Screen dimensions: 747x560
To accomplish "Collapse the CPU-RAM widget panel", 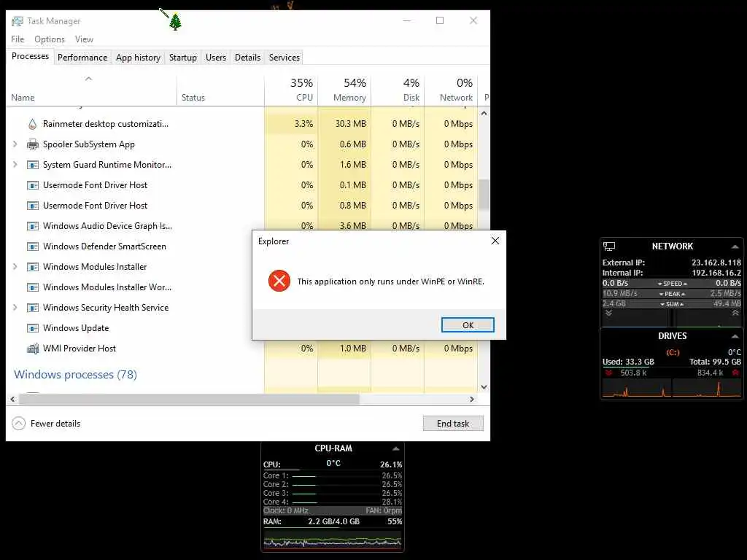I will coord(395,448).
